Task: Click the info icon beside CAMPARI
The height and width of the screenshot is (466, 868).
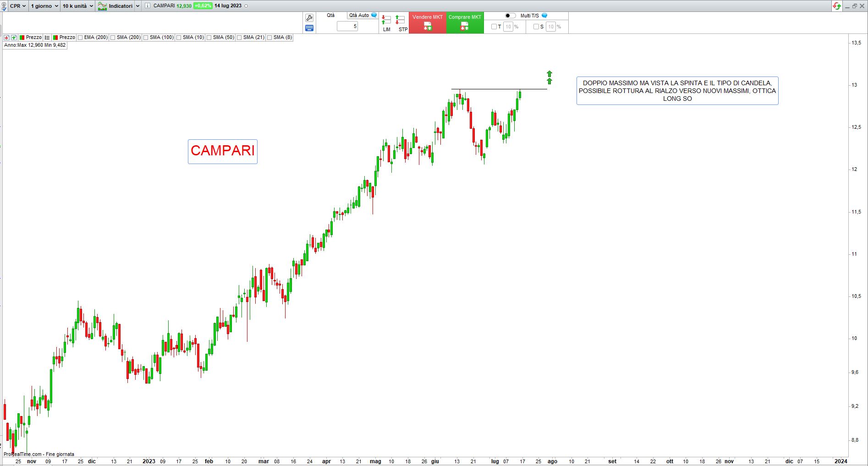Action: tap(148, 6)
